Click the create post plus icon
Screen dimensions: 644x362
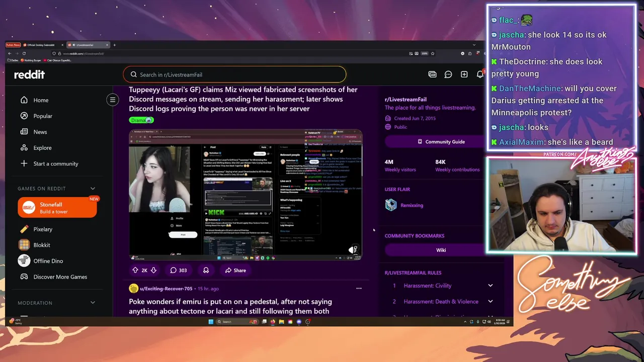(x=464, y=74)
